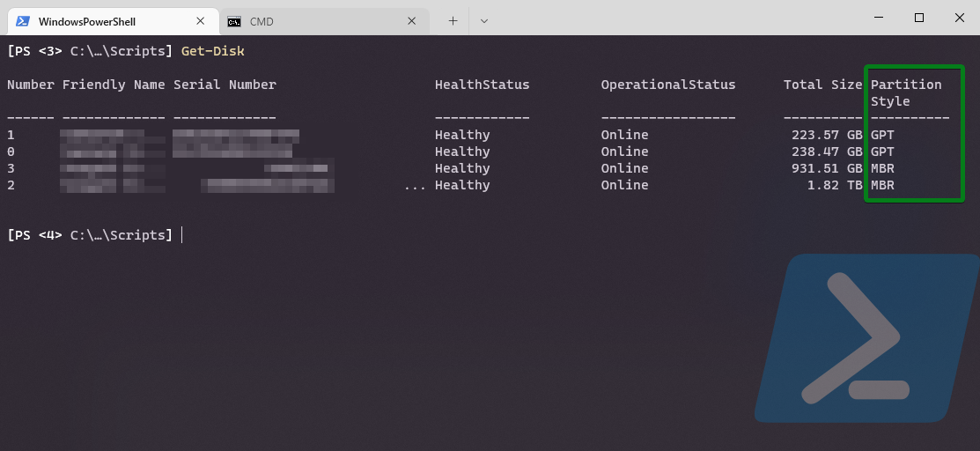Screen dimensions: 980x451
Task: Open a new tab with the plus button
Action: [453, 21]
